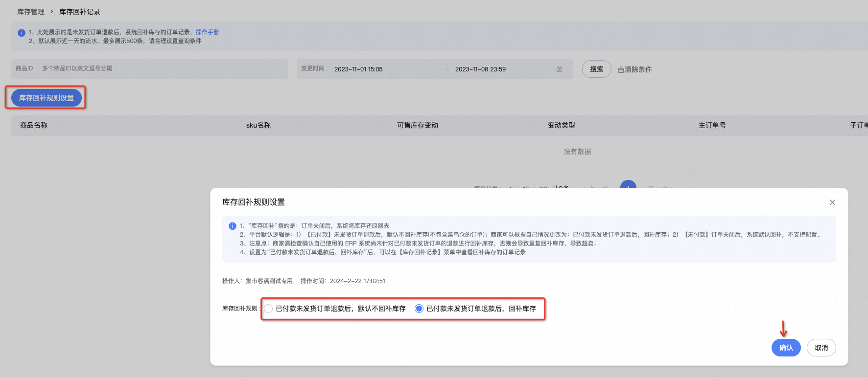Click the 变动类型 column header
This screenshot has width=868, height=377.
point(562,125)
